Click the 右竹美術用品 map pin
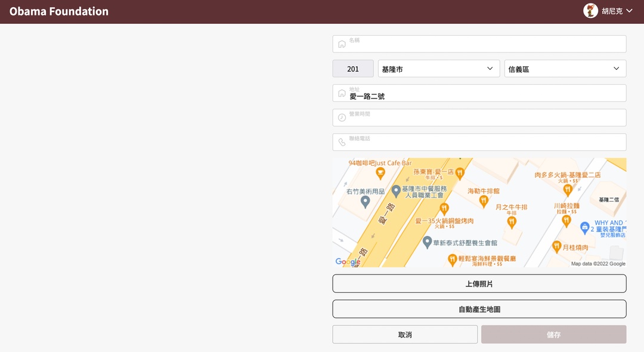 [365, 201]
